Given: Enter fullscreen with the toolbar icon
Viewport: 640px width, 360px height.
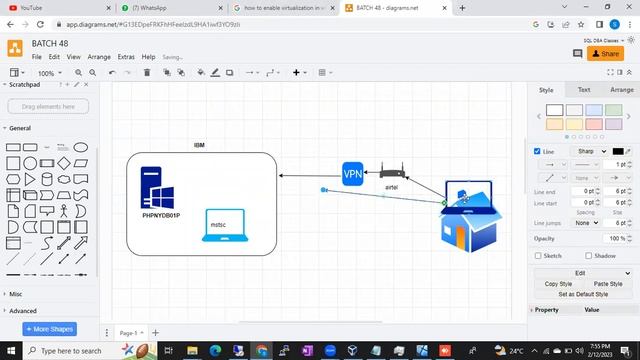Looking at the screenshot, I should pyautogui.click(x=610, y=72).
